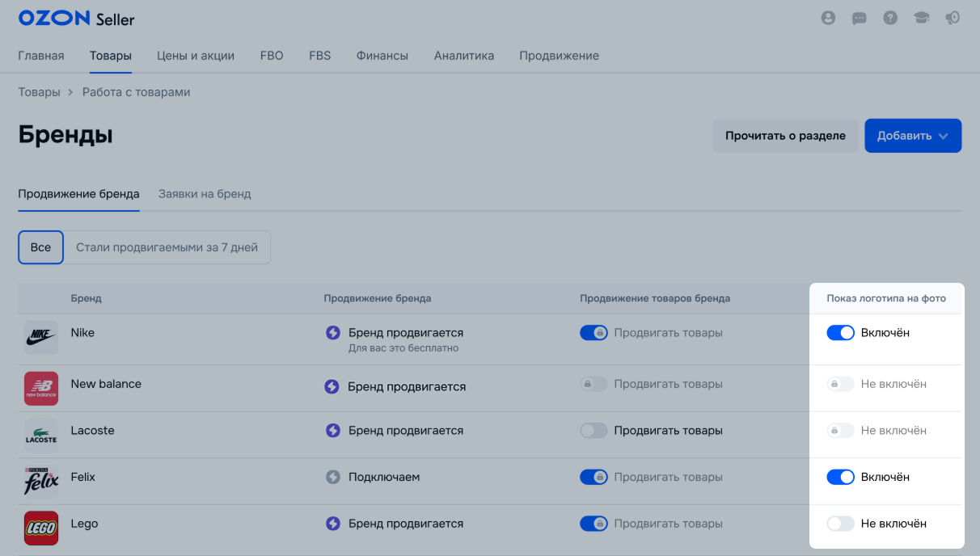Open the training graduation cap icon
This screenshot has width=980, height=556.
click(922, 18)
